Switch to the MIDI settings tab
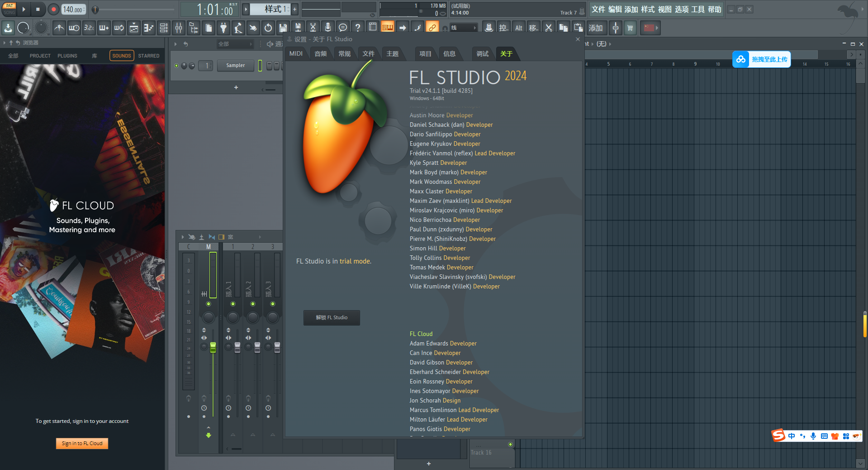 coord(296,53)
